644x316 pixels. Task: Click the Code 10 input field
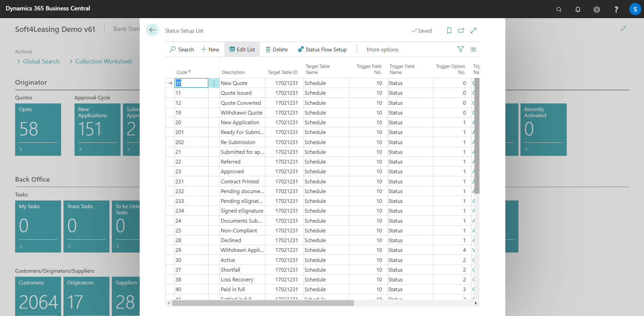click(191, 83)
